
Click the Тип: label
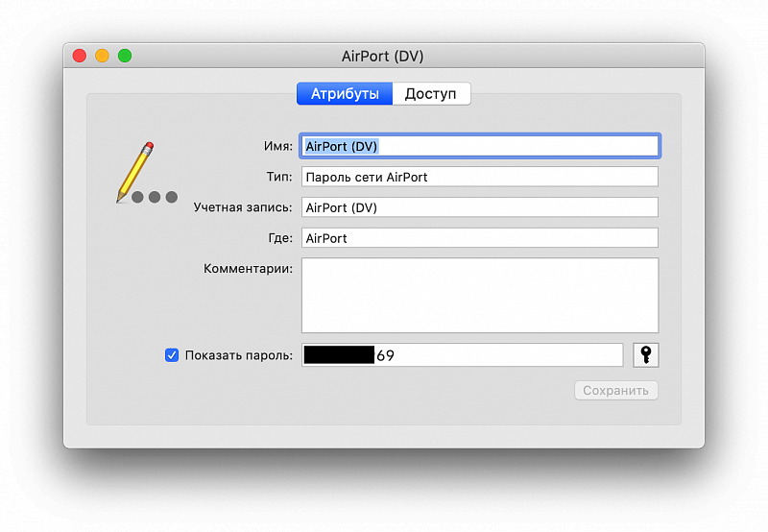(x=279, y=177)
